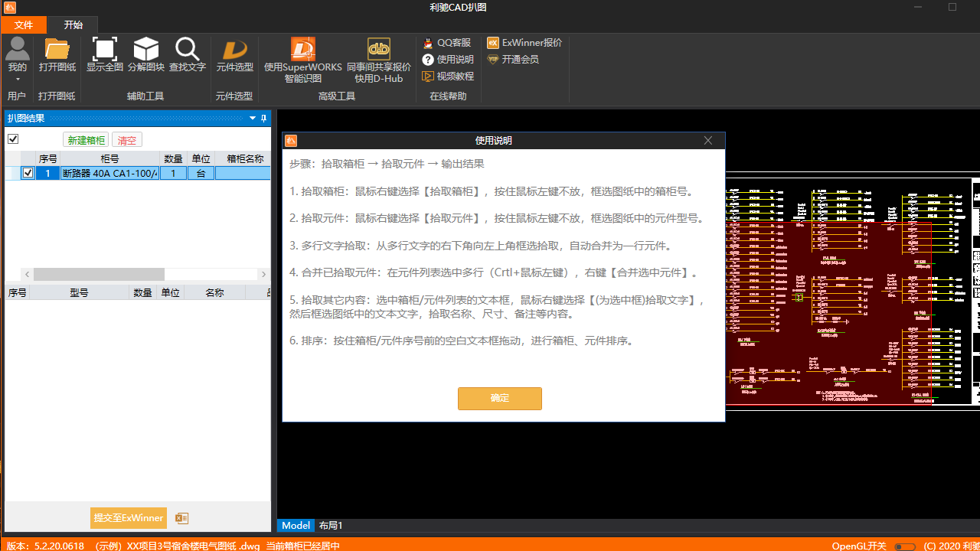
Task: Click the cabinet table scrollbar right arrow
Action: click(264, 274)
